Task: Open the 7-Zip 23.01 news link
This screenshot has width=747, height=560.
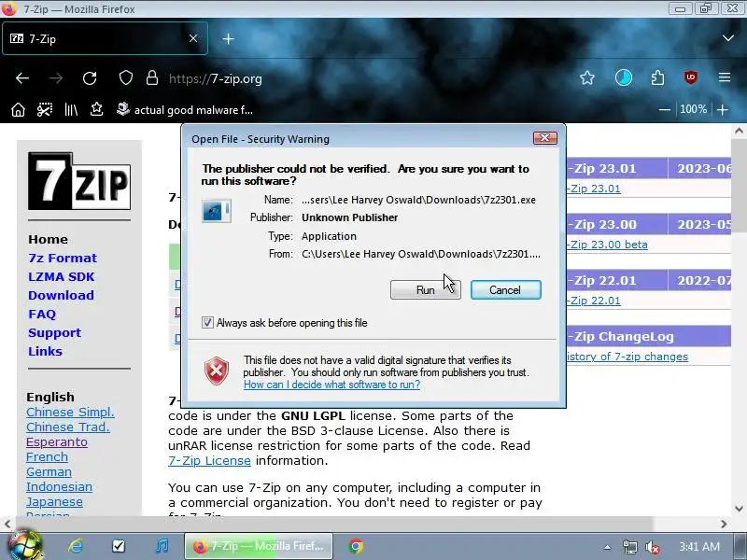Action: tap(594, 189)
